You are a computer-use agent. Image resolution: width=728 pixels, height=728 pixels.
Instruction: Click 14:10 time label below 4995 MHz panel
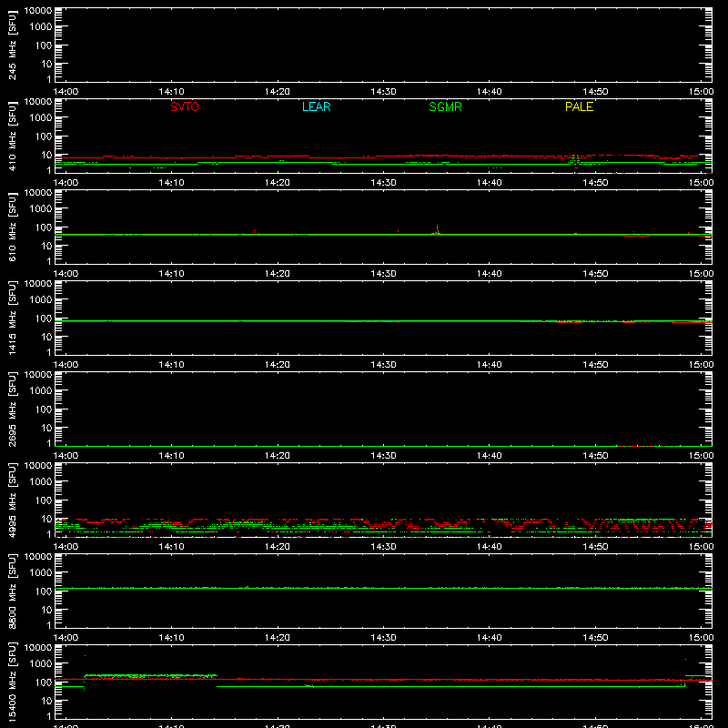(171, 547)
